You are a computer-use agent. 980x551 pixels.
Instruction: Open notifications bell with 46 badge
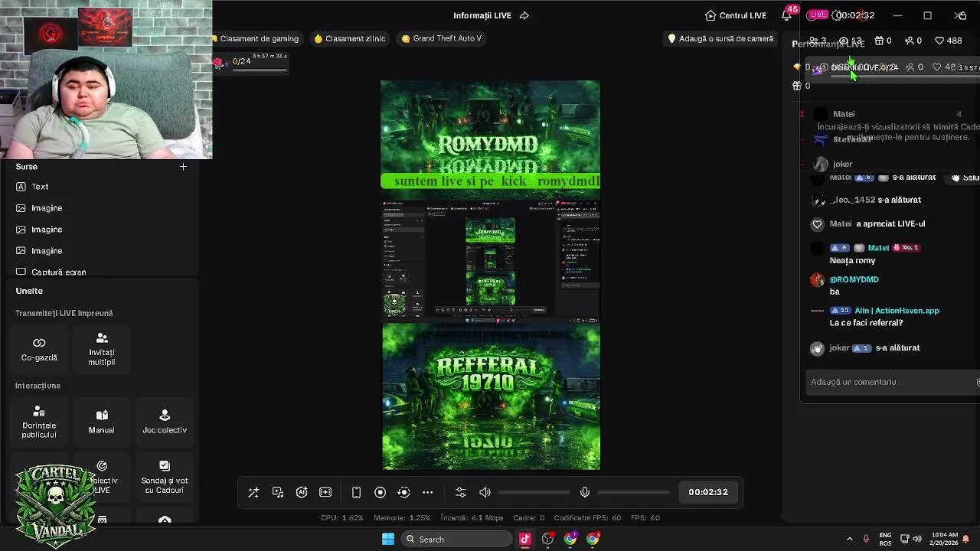[x=787, y=15]
